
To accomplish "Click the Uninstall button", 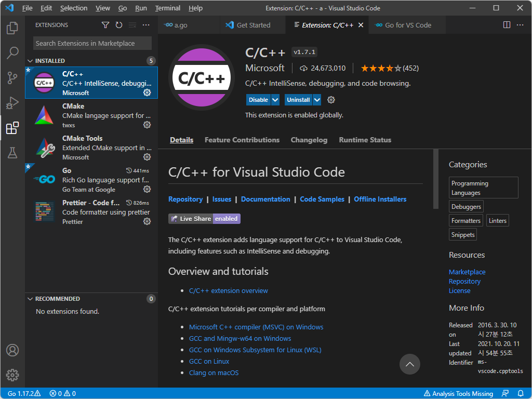I will (298, 100).
